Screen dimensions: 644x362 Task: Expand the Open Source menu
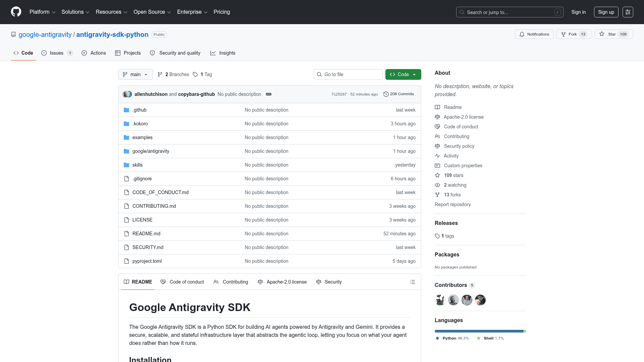click(x=152, y=12)
